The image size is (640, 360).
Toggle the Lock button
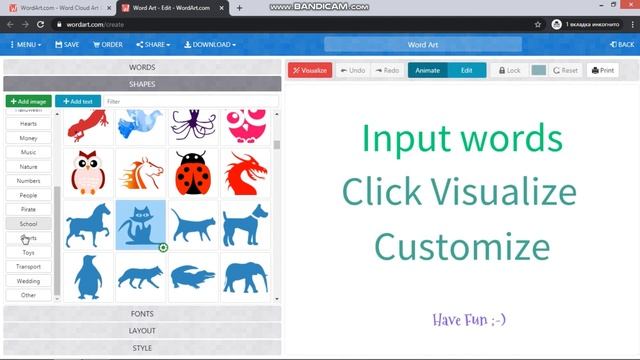[509, 70]
